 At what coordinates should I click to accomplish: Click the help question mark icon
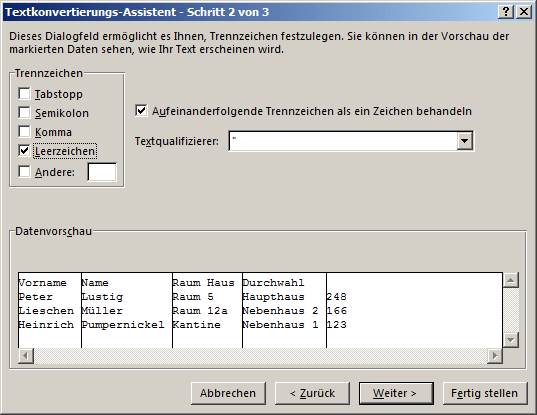[506, 12]
